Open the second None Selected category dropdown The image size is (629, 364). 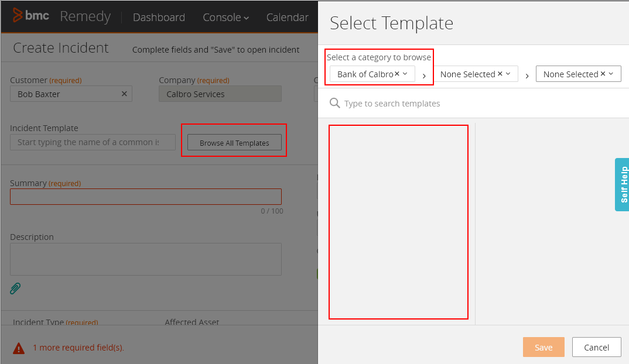[508, 74]
